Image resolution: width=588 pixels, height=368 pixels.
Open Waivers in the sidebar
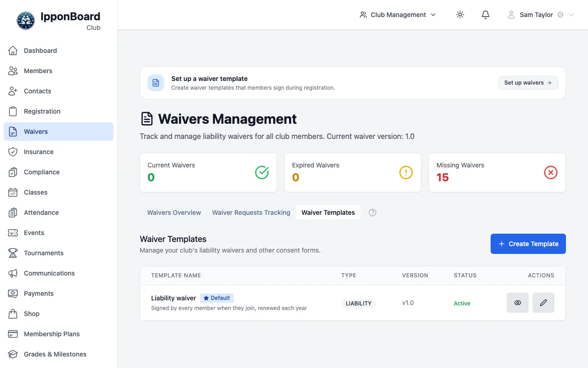click(58, 132)
